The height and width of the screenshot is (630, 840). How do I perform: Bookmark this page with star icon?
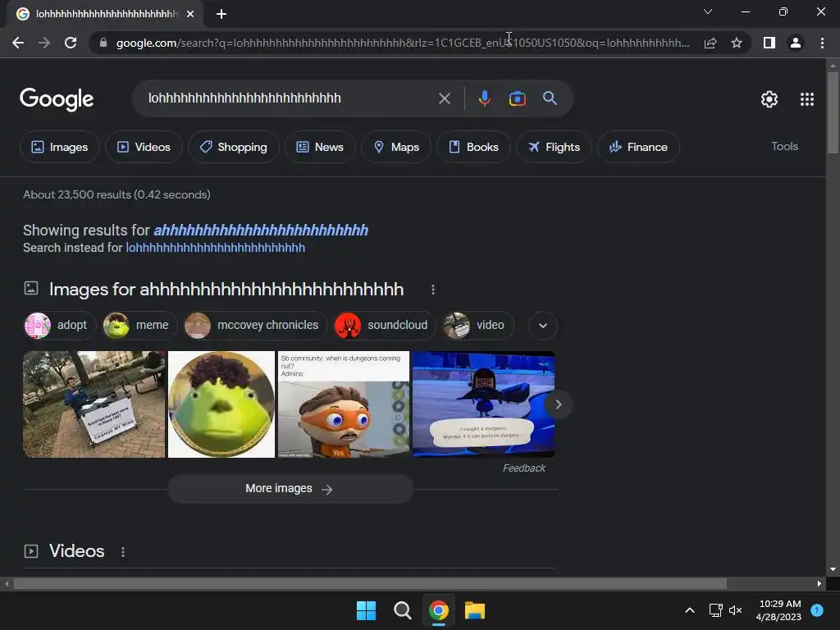737,43
